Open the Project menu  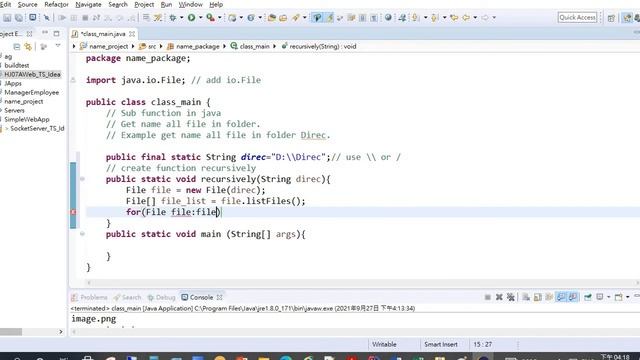tap(144, 4)
